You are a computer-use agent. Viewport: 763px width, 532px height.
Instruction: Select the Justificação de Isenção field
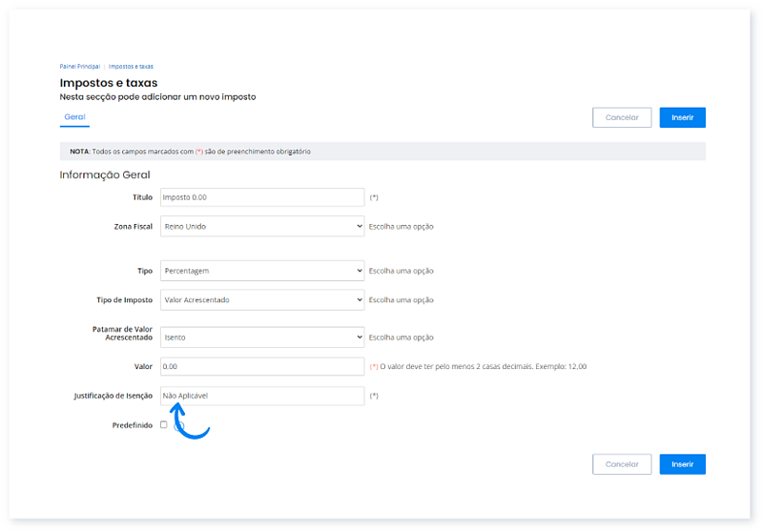[261, 396]
